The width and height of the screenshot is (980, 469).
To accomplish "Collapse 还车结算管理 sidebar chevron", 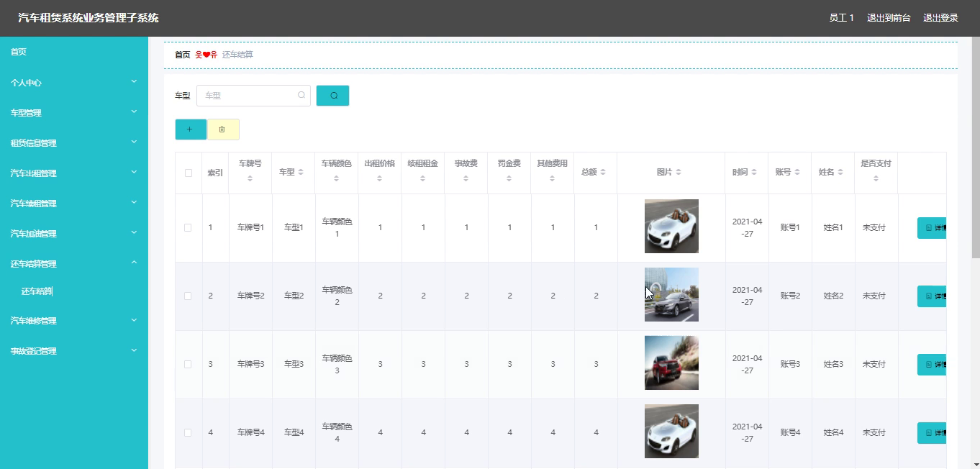I will coord(134,263).
